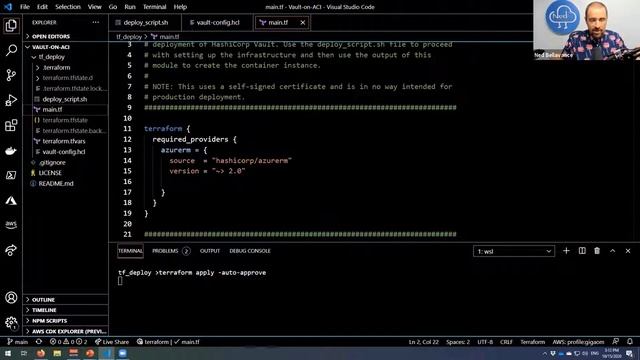This screenshot has width=640, height=360.
Task: Open the Extensions view
Action: point(11,125)
